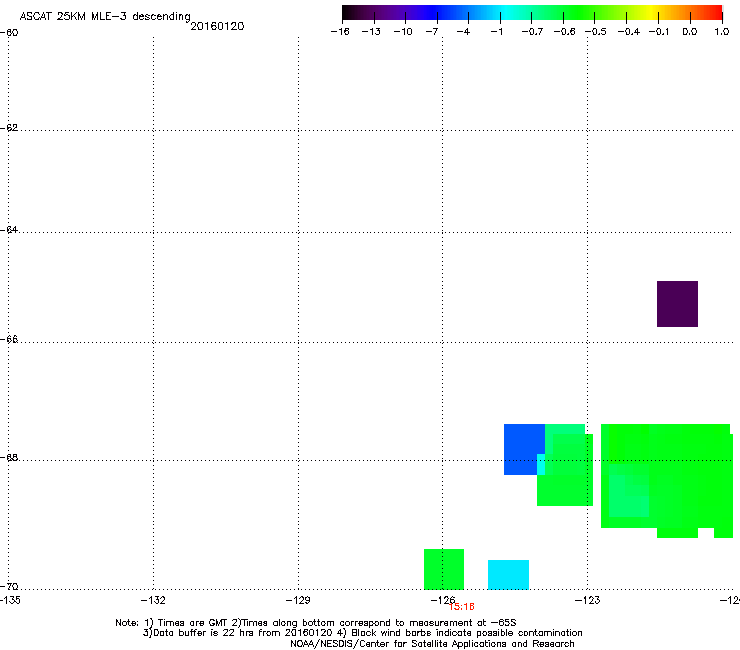Click the latitude label -62
This screenshot has height=650, width=740.
[9, 128]
